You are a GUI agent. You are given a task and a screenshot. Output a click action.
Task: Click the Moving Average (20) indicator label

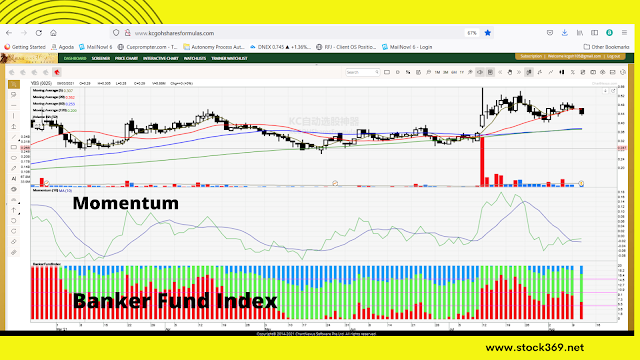49,97
